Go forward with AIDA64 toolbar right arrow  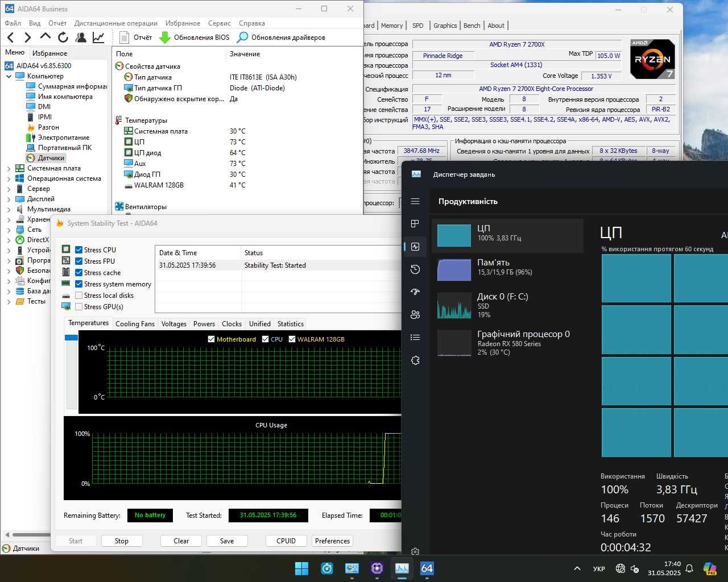pyautogui.click(x=27, y=38)
